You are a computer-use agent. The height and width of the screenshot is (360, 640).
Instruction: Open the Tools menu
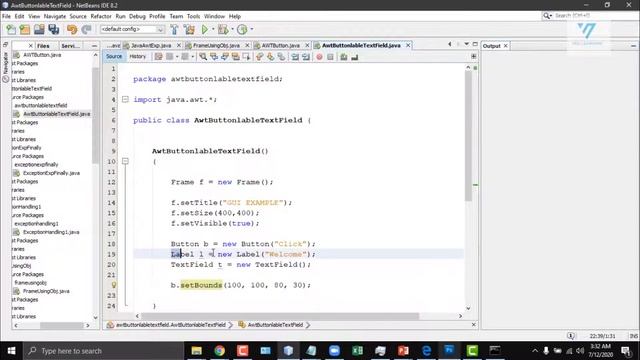[193, 16]
